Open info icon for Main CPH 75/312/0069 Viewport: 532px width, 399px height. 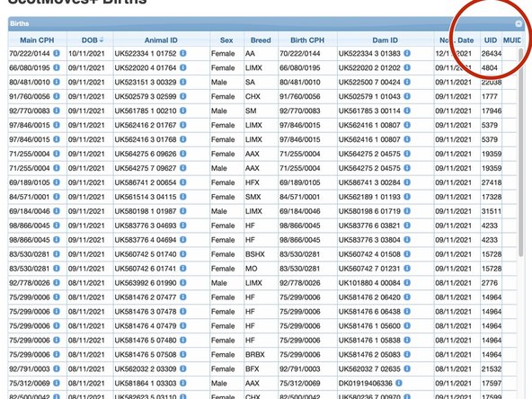[x=57, y=383]
